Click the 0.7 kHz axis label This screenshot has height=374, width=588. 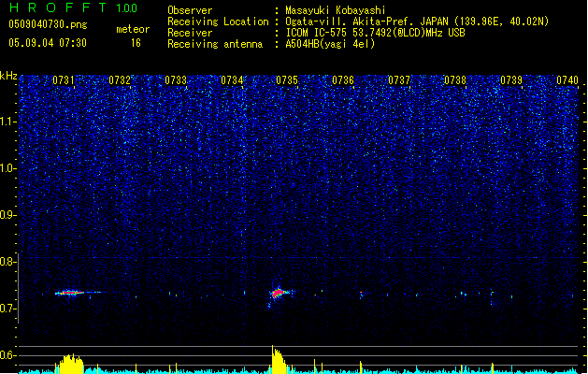click(7, 309)
